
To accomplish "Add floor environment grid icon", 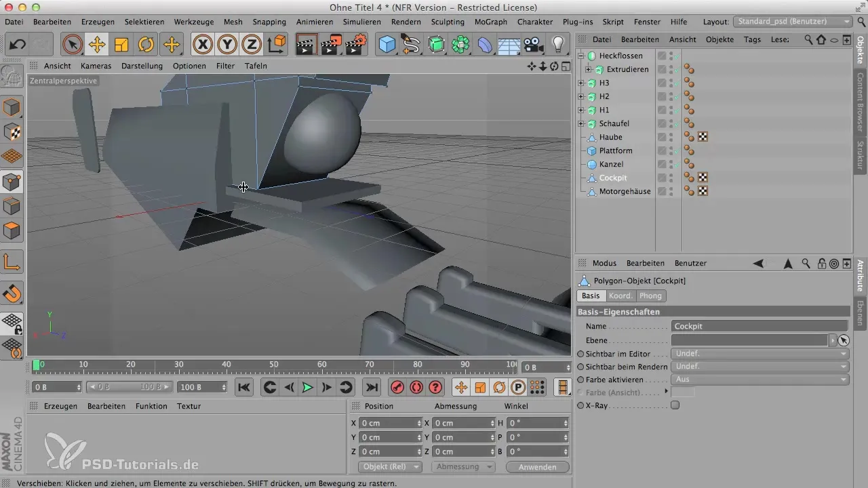I will pos(509,45).
